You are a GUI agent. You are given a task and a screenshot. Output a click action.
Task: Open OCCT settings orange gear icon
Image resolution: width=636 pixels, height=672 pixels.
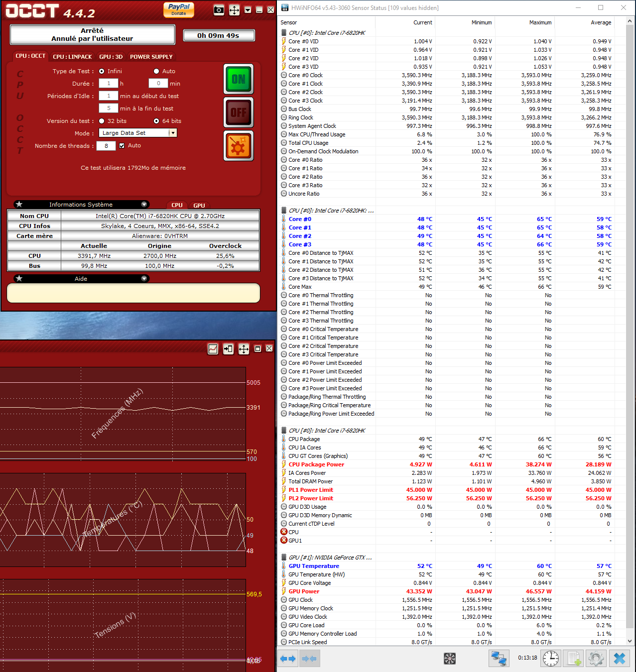click(239, 146)
